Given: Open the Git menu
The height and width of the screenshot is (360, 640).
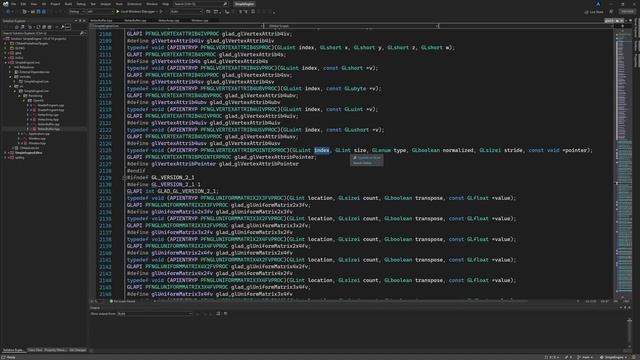Looking at the screenshot, I should (44, 4).
